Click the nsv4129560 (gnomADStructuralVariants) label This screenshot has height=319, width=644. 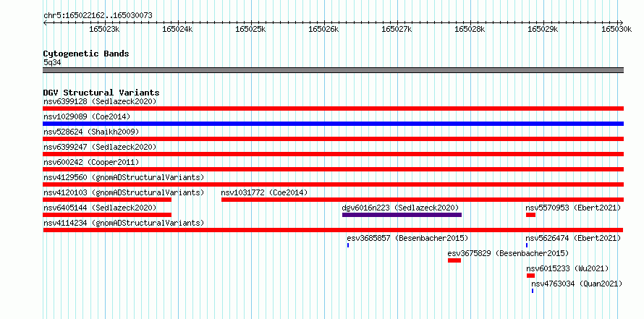[124, 177]
